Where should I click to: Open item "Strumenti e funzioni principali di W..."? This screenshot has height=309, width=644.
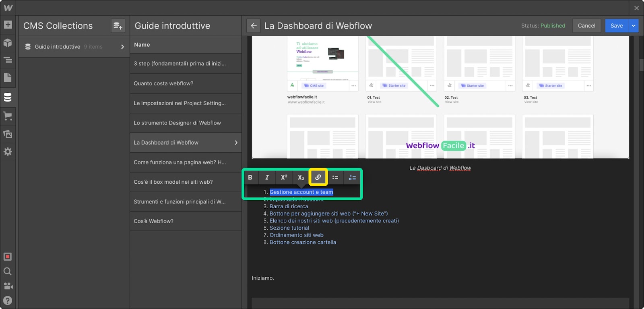(x=186, y=201)
